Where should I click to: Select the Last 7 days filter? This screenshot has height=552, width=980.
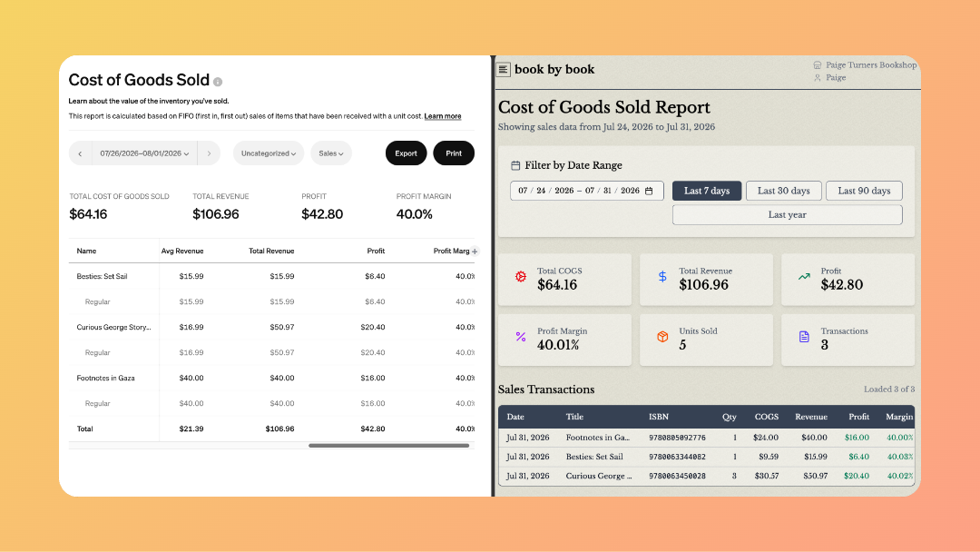click(707, 191)
